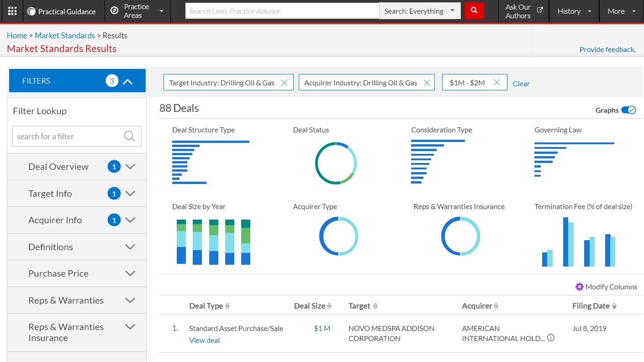Image resolution: width=644 pixels, height=362 pixels.
Task: Click the Search Lexis Practice Advisor field
Action: click(282, 11)
